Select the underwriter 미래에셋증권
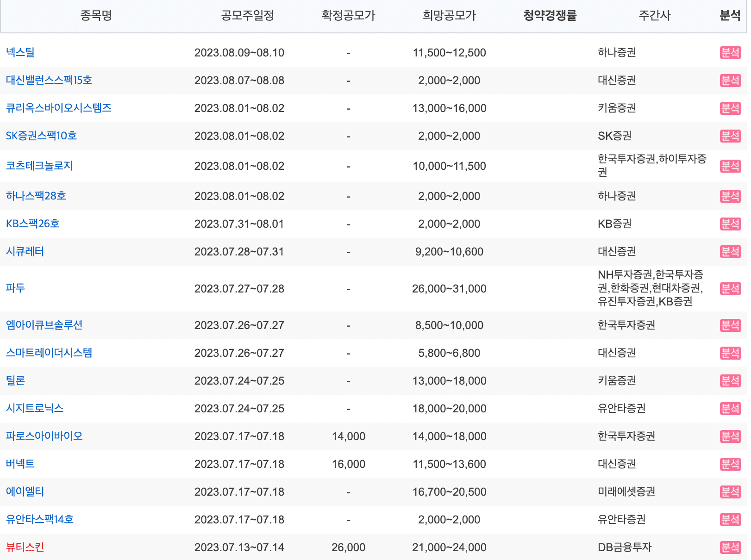This screenshot has height=560, width=751. click(x=626, y=492)
